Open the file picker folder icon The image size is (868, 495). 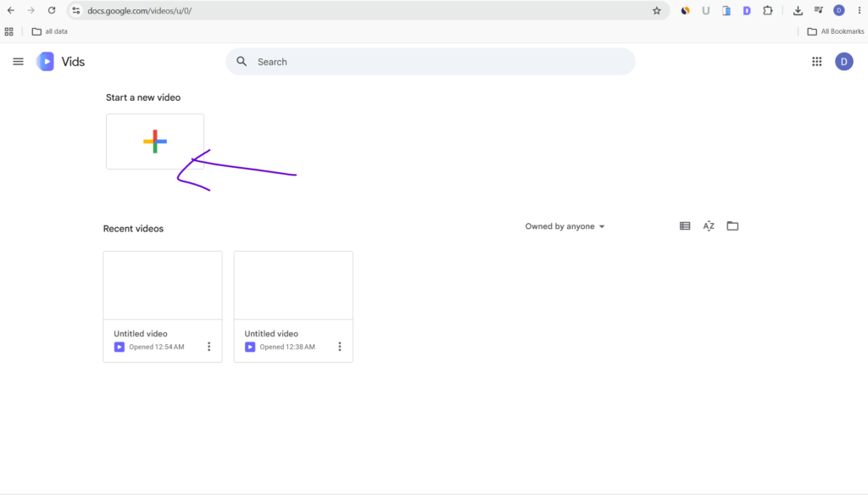pyautogui.click(x=732, y=226)
